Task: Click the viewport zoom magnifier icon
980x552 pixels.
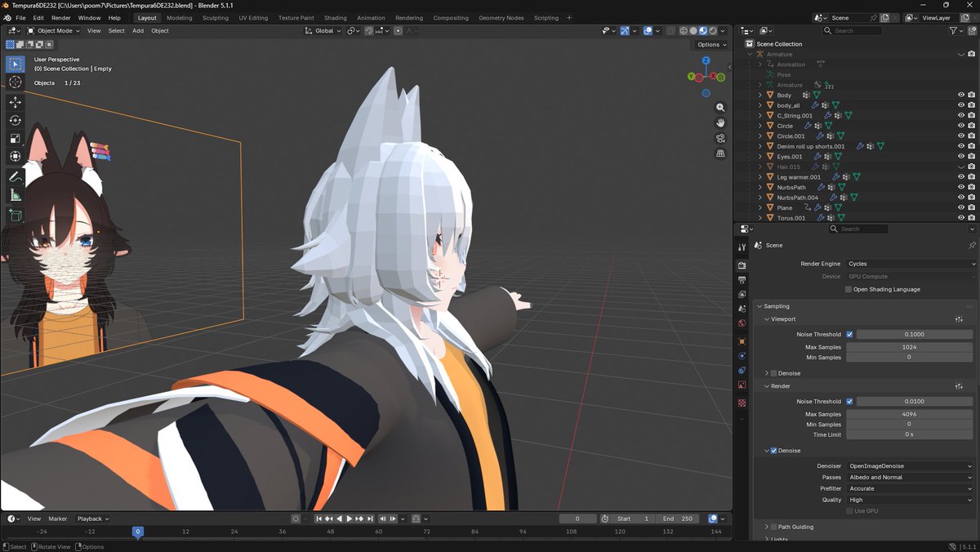Action: click(x=720, y=108)
